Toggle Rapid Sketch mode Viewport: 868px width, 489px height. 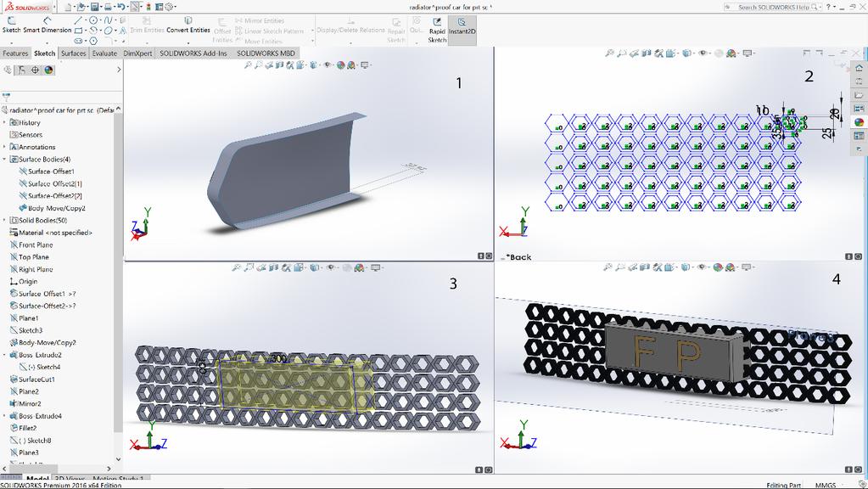tap(437, 30)
